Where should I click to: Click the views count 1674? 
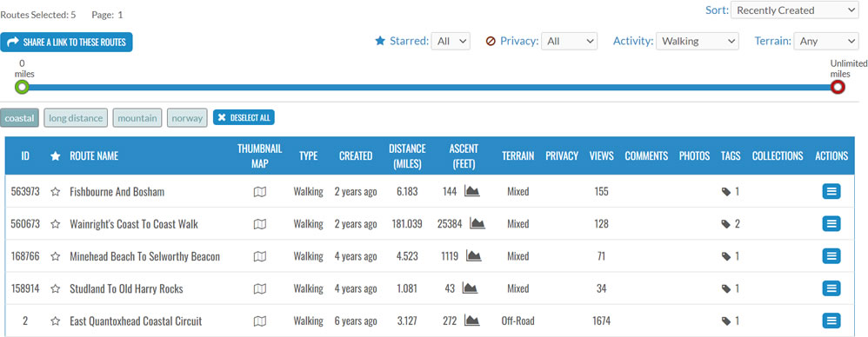601,321
